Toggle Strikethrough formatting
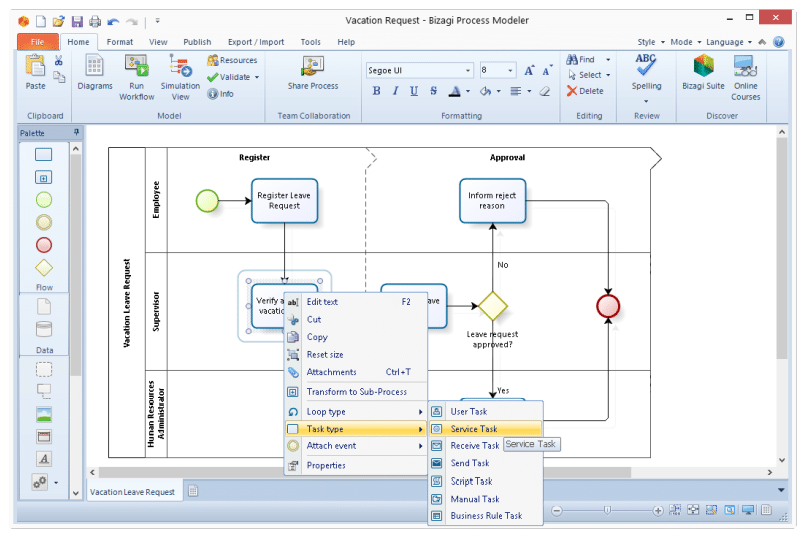Viewport: 806px width, 540px height. point(433,91)
